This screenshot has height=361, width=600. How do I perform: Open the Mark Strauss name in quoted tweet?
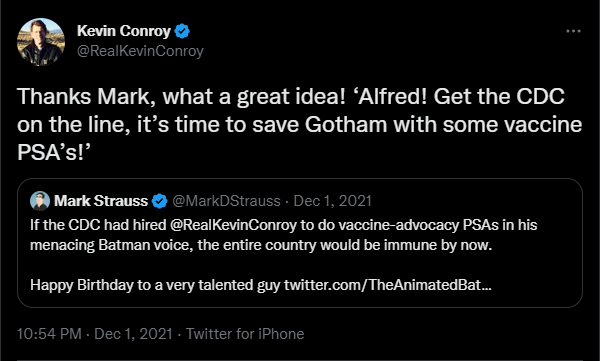click(x=101, y=201)
